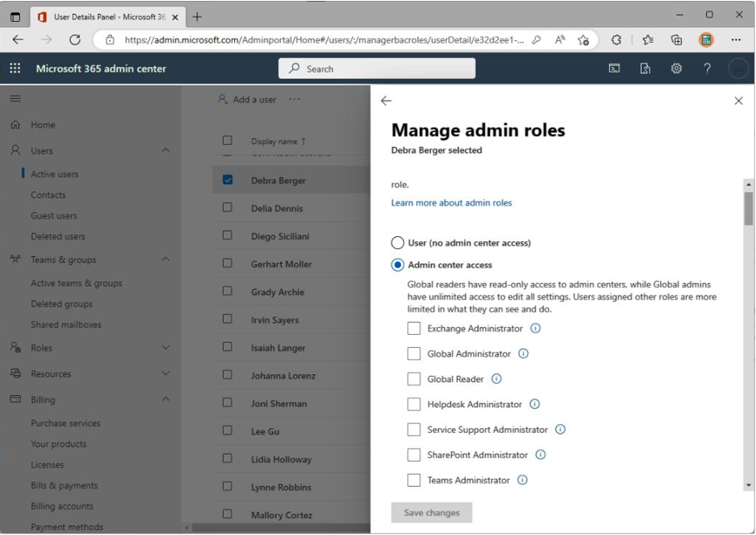Open the app launcher waffle icon
This screenshot has height=535, width=756.
[x=15, y=68]
